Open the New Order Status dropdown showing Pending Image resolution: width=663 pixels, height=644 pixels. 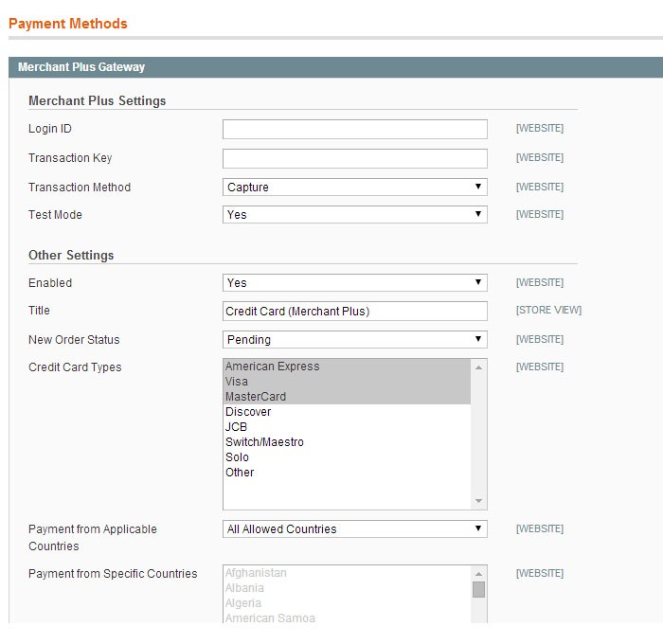click(355, 340)
